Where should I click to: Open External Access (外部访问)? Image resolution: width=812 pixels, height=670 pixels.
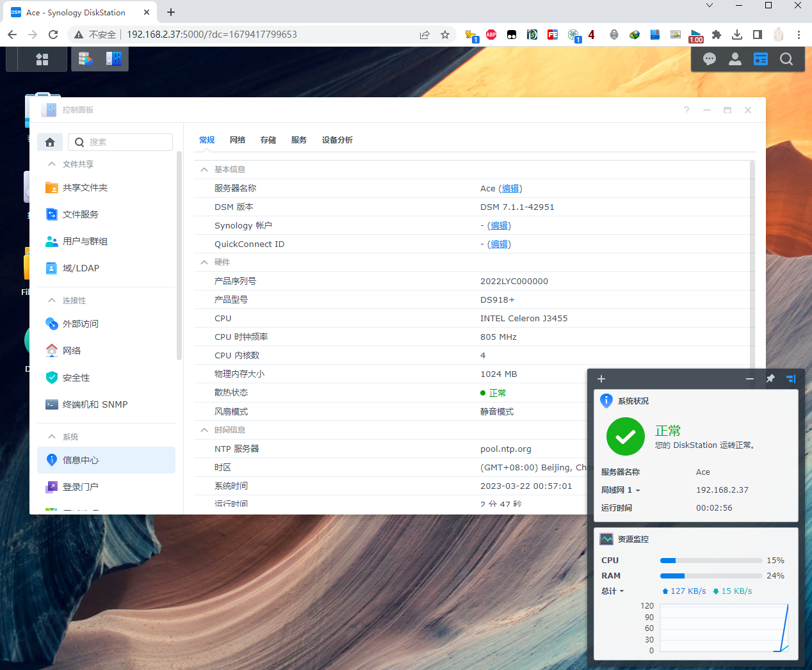[x=106, y=324]
